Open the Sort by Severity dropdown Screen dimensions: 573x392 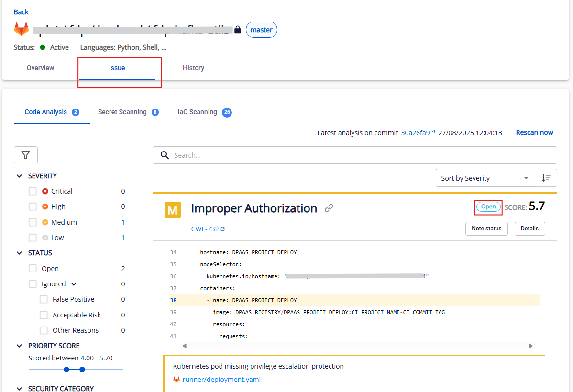[x=485, y=178]
